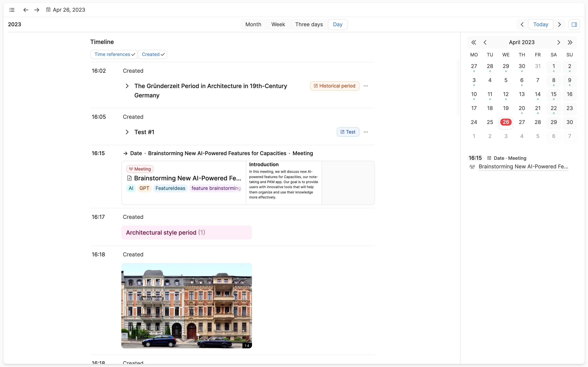Viewport: 588px width, 367px height.
Task: Click the expand panel icon on right sidebar
Action: [574, 24]
